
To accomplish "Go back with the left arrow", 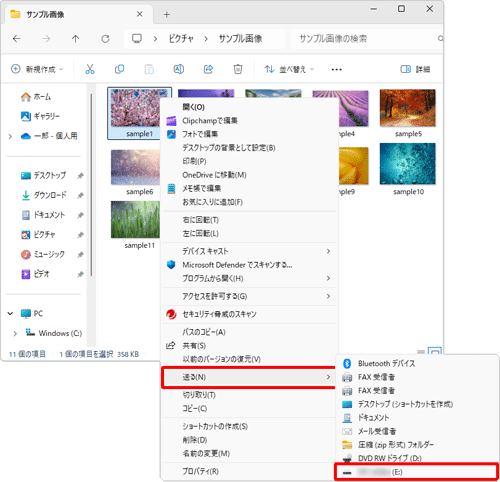I will tap(16, 39).
